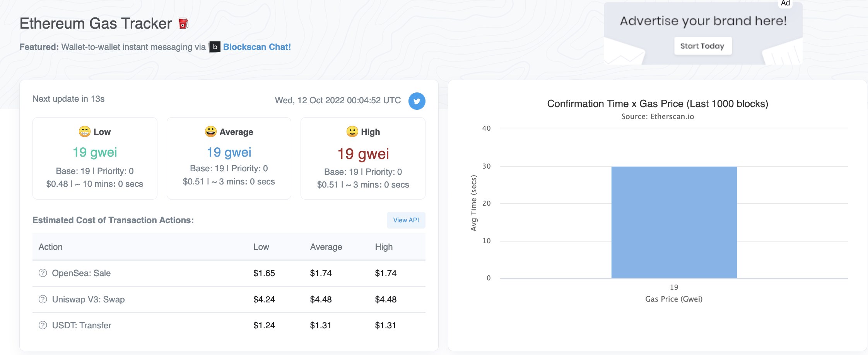
Task: Click the smiley emoji in Average card
Action: pos(210,131)
